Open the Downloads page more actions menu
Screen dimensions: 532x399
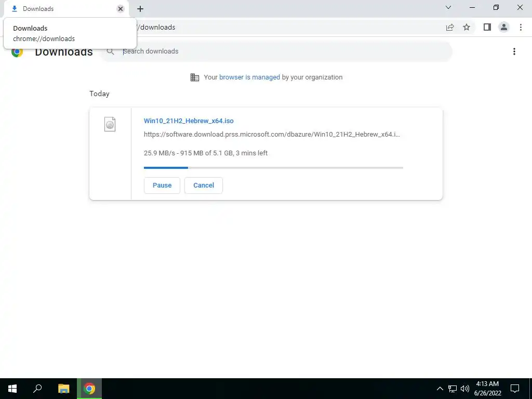coord(514,51)
